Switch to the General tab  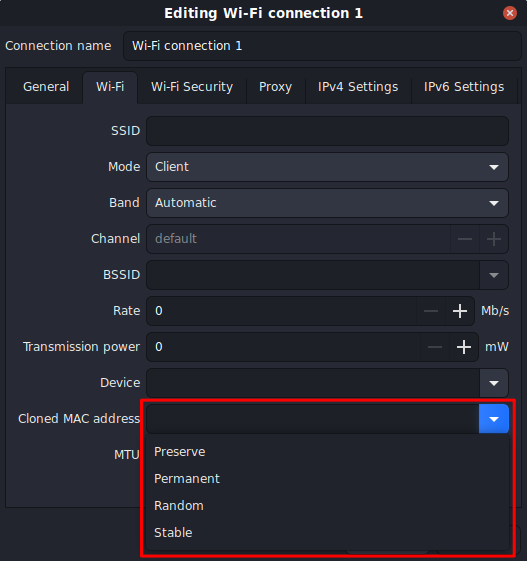pos(46,87)
